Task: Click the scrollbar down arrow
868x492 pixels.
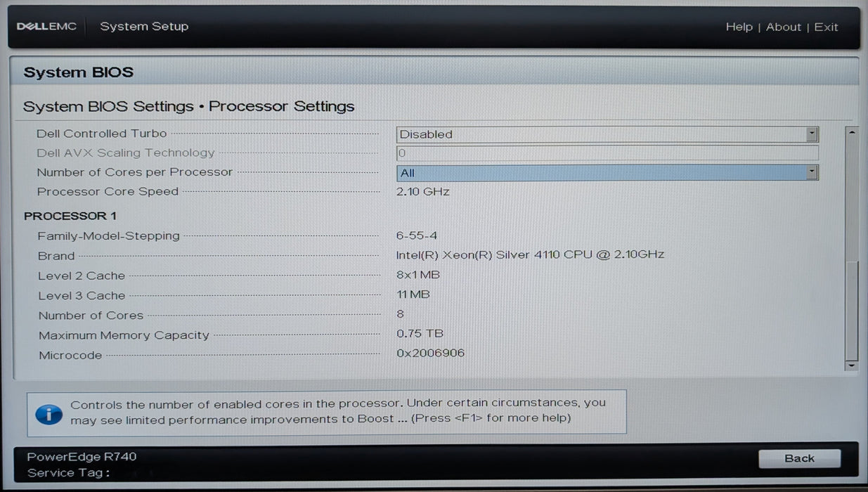Action: pos(852,365)
